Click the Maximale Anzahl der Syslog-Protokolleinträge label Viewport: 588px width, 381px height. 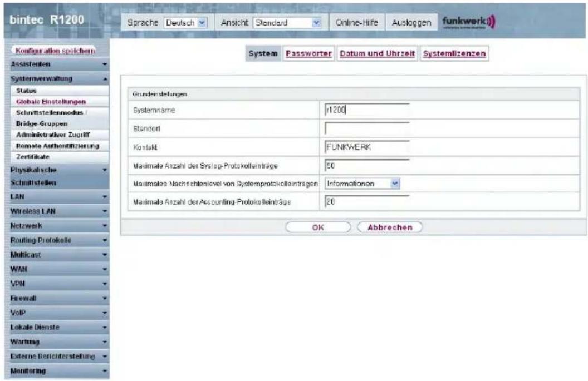205,166
